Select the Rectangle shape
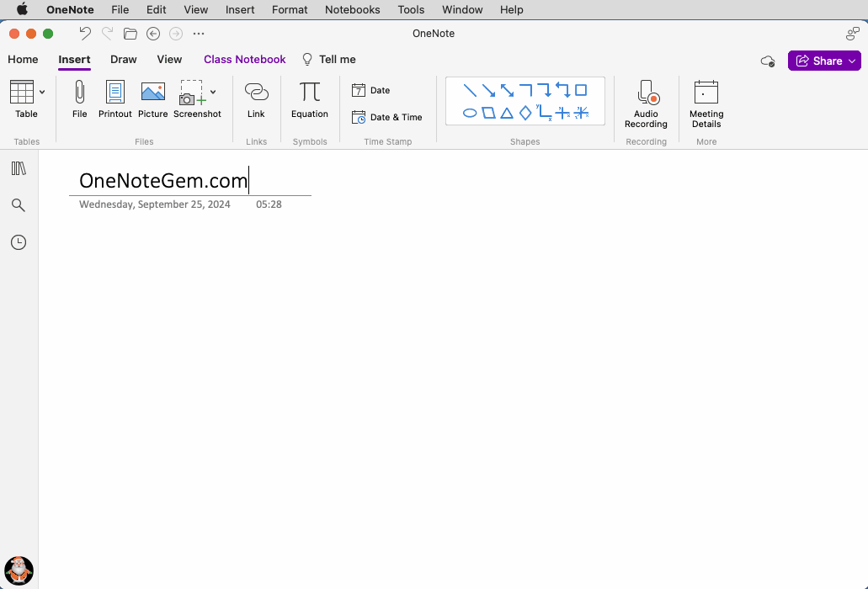Screen dimensions: 868x589 [x=581, y=90]
